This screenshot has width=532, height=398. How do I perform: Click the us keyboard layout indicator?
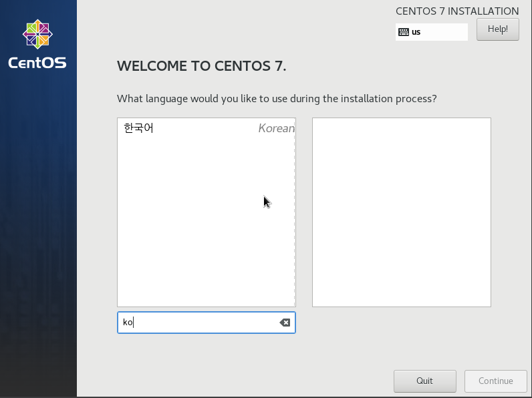[432, 32]
